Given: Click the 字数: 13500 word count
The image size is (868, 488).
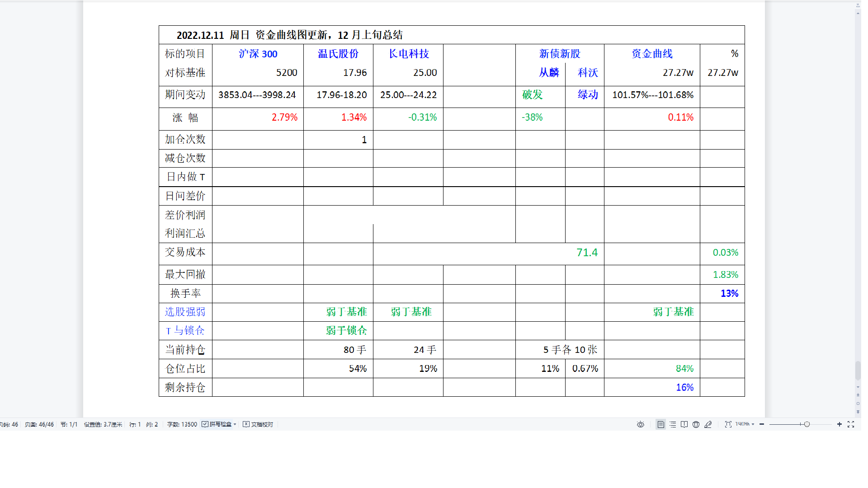Looking at the screenshot, I should (182, 424).
